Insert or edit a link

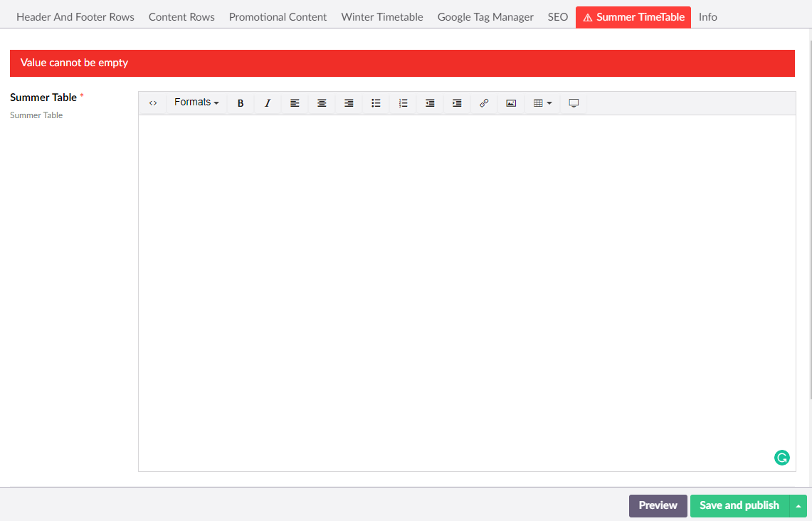pos(484,103)
